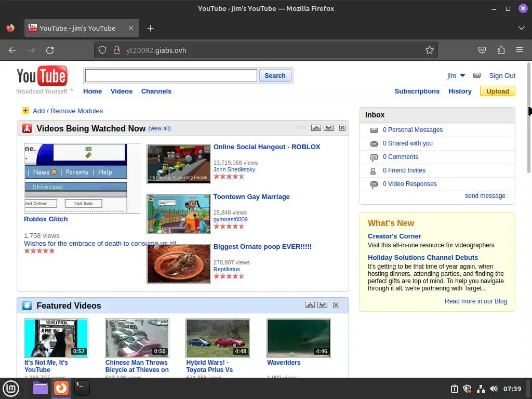Open the inbox envelope icon beside jim

point(477,75)
